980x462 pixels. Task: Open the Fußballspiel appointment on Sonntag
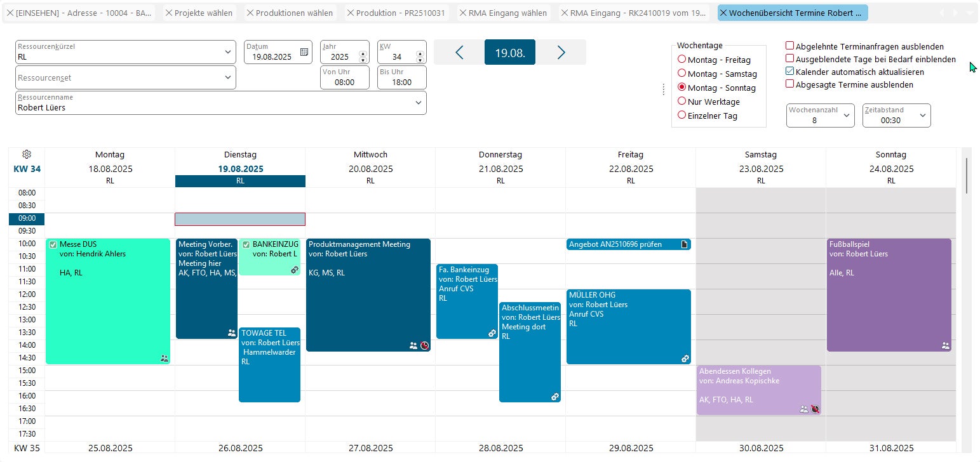[890, 295]
